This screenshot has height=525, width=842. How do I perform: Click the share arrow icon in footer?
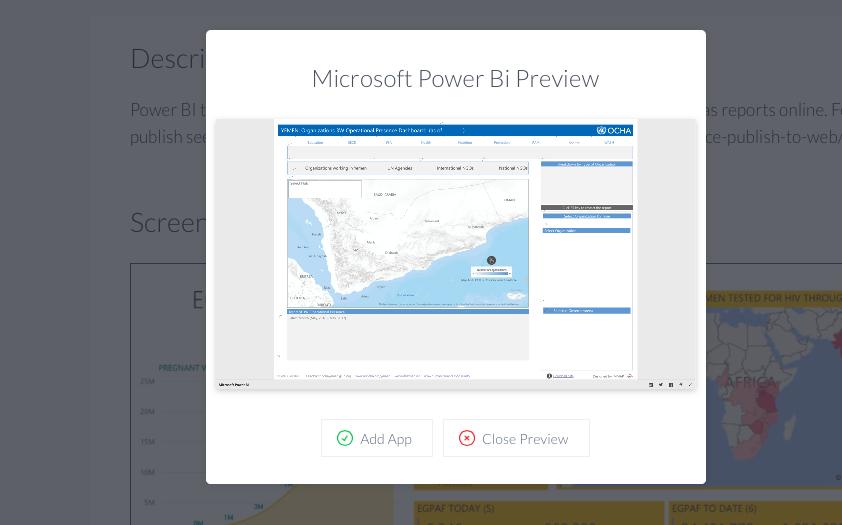pyautogui.click(x=680, y=384)
